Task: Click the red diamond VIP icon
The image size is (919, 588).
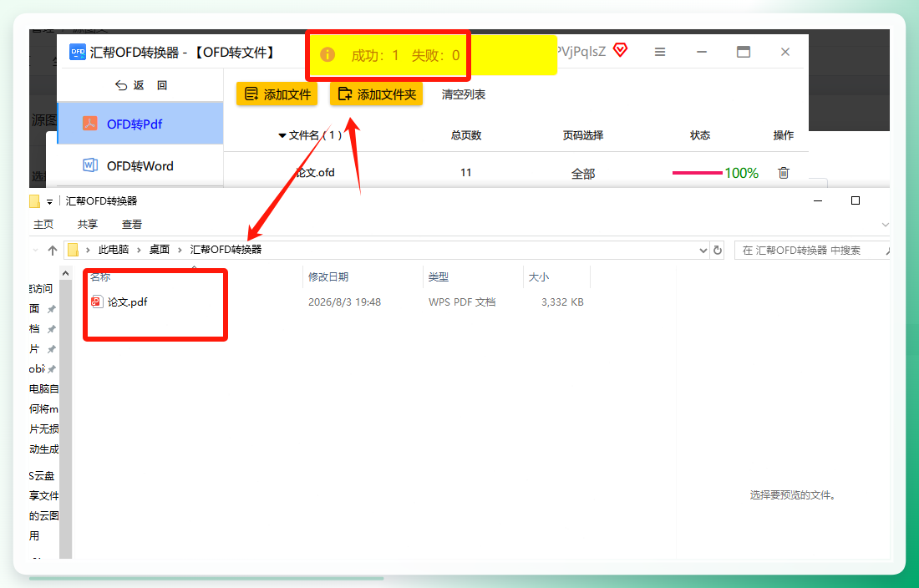Action: (620, 50)
